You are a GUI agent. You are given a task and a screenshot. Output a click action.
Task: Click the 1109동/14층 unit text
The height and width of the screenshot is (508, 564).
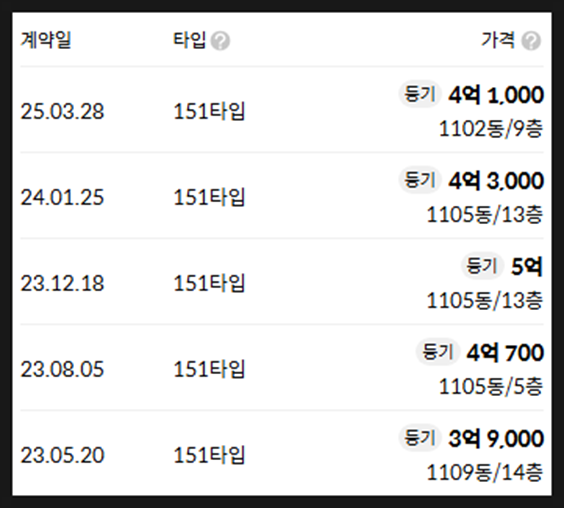click(485, 472)
